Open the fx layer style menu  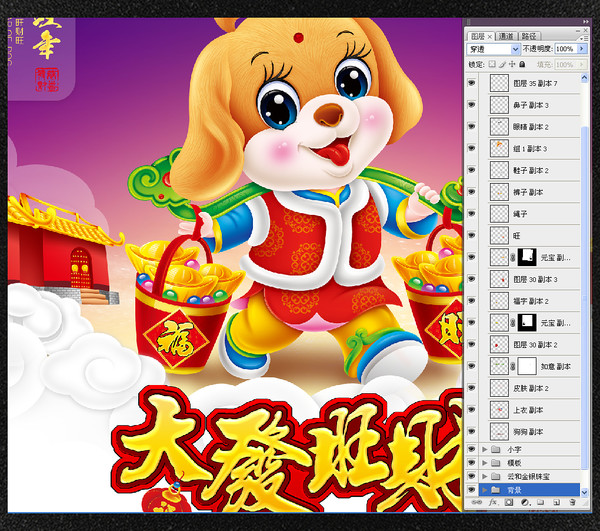click(493, 502)
